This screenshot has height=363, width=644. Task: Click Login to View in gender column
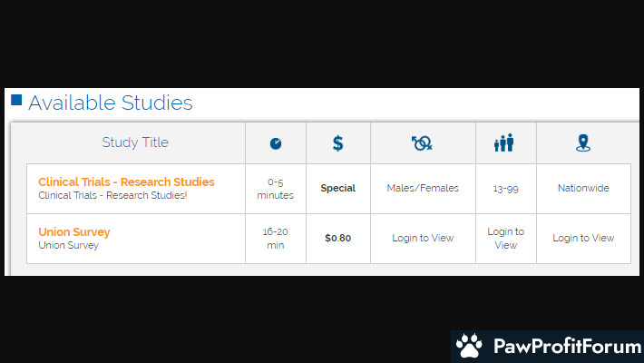point(423,239)
